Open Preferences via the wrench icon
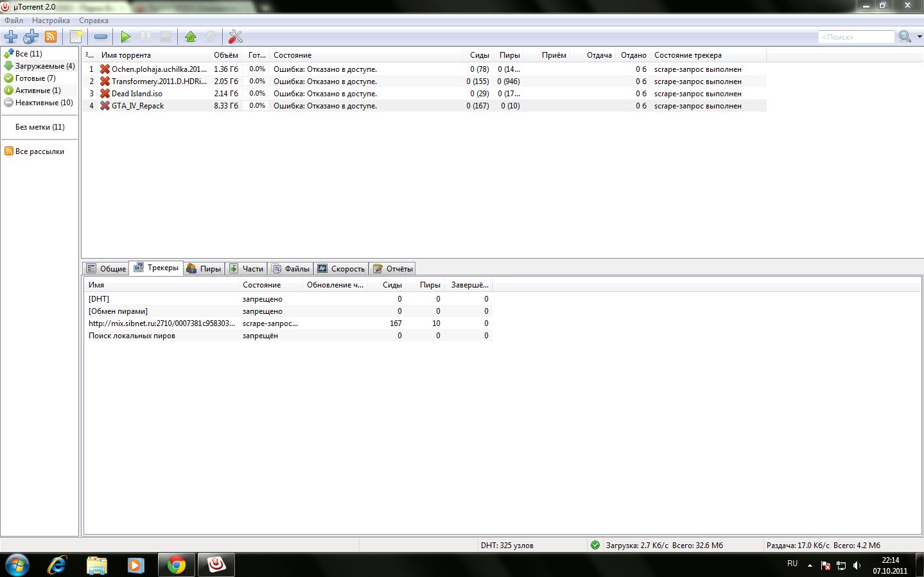924x577 pixels. tap(236, 37)
